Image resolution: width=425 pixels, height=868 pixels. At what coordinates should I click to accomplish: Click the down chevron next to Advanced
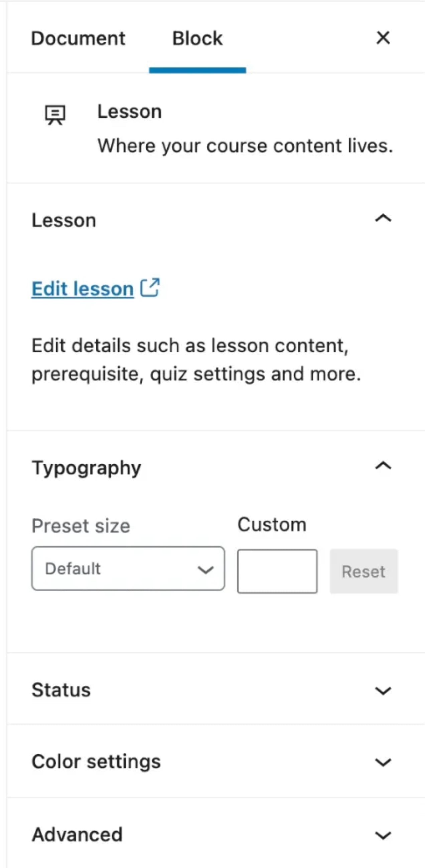tap(383, 835)
